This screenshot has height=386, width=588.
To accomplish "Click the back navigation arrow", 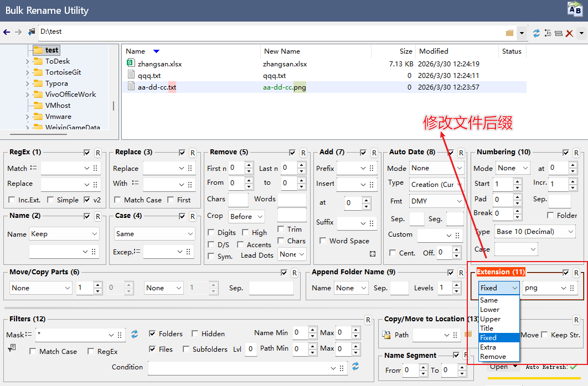I will (x=7, y=33).
